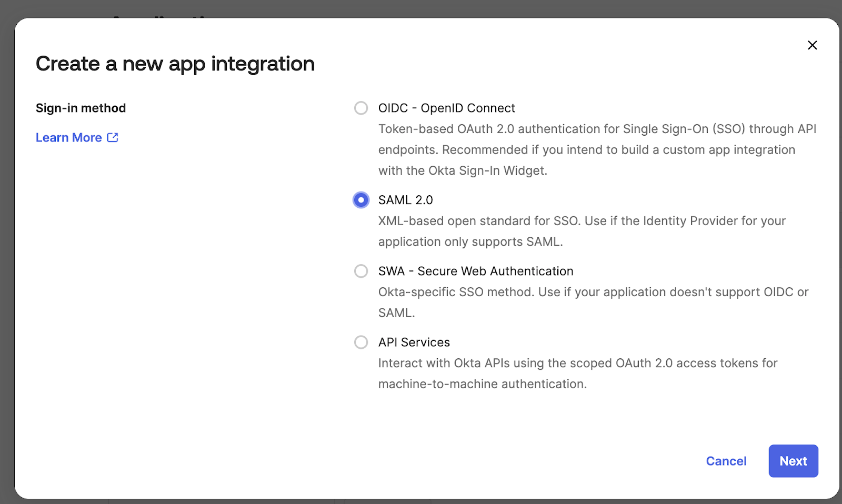842x504 pixels.
Task: Click the dimmed background above the dialog
Action: [421, 8]
